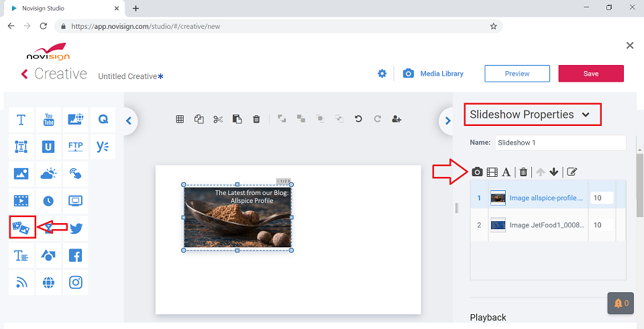This screenshot has width=644, height=329.
Task: Click JetFood1 slide thumbnail
Action: click(x=498, y=224)
